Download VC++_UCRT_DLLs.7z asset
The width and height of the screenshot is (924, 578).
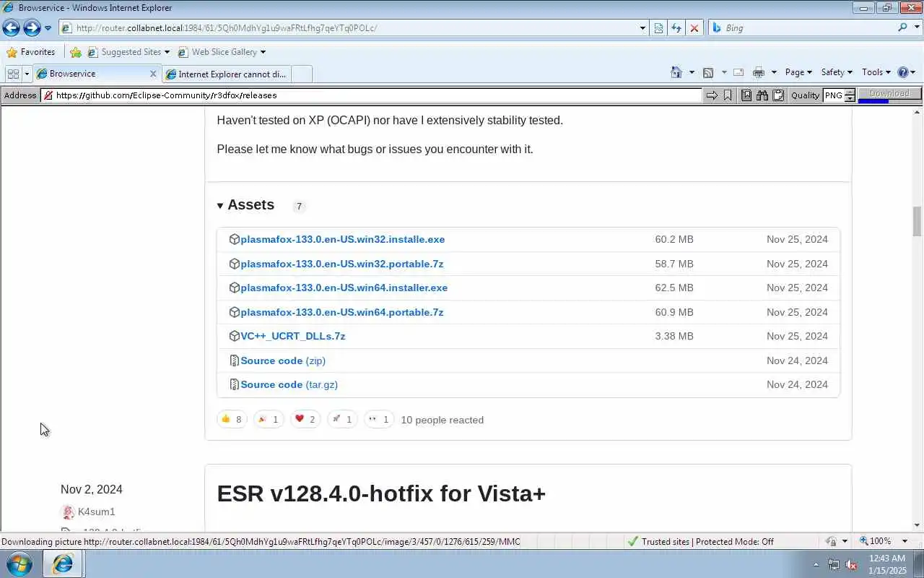tap(292, 336)
